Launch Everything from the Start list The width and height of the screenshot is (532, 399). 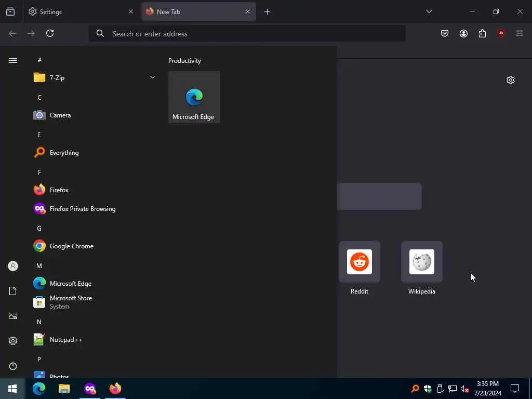coord(95,153)
